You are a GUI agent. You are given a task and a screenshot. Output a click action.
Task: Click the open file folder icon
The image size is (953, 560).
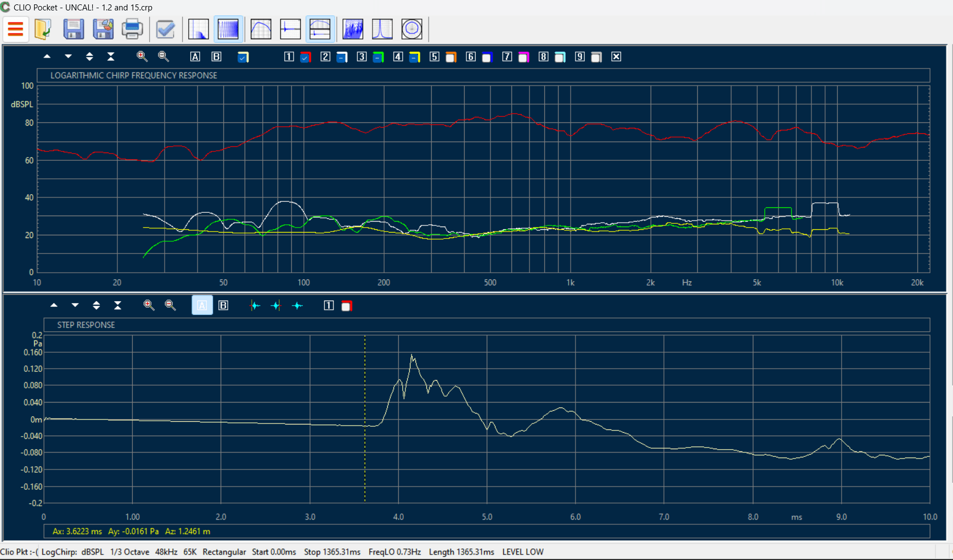point(43,29)
